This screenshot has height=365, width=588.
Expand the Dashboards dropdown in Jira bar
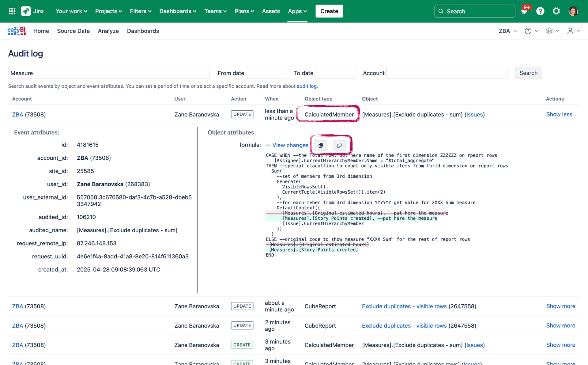(x=178, y=11)
